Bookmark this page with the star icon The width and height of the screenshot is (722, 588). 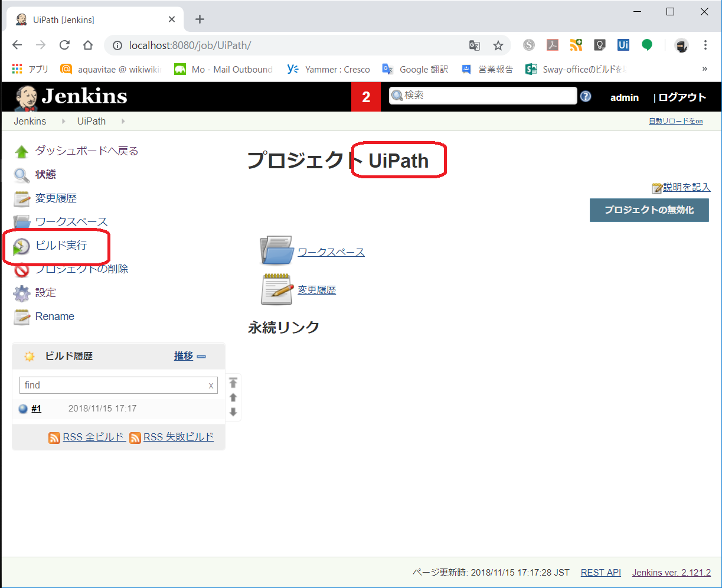pos(498,45)
